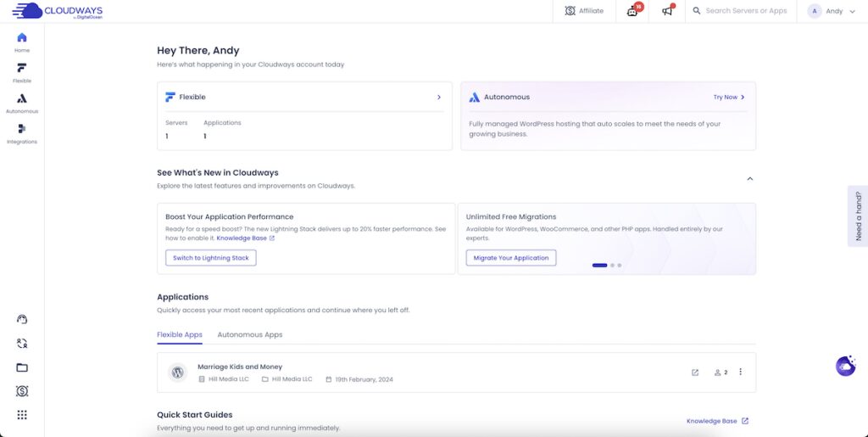868x437 pixels.
Task: Open the projects folder icon in sidebar
Action: click(21, 367)
